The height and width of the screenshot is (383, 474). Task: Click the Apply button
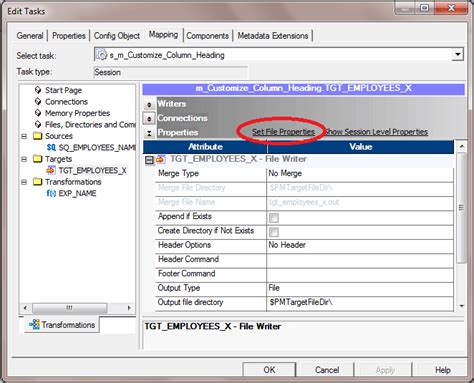click(x=385, y=370)
